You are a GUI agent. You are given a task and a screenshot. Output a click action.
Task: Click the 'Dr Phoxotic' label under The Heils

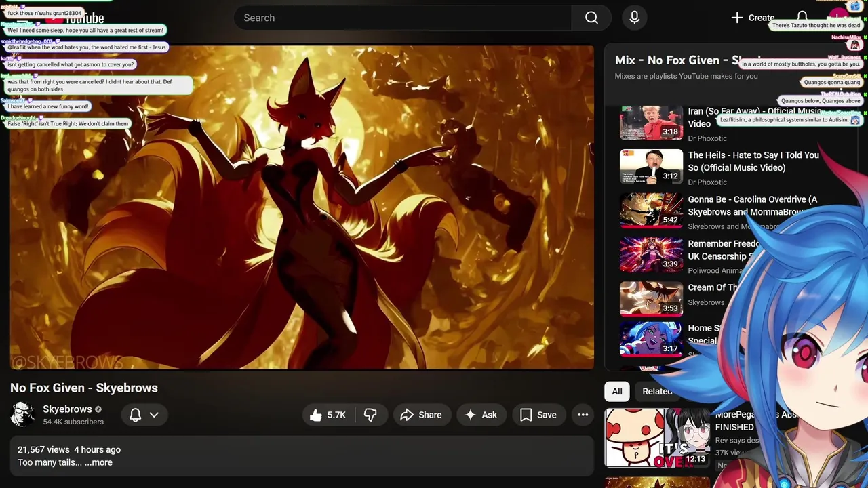click(x=707, y=182)
